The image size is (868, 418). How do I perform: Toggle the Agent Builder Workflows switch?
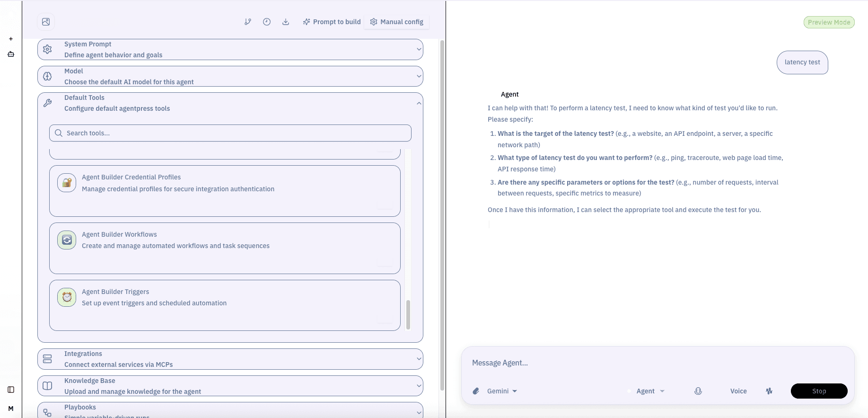click(x=385, y=262)
